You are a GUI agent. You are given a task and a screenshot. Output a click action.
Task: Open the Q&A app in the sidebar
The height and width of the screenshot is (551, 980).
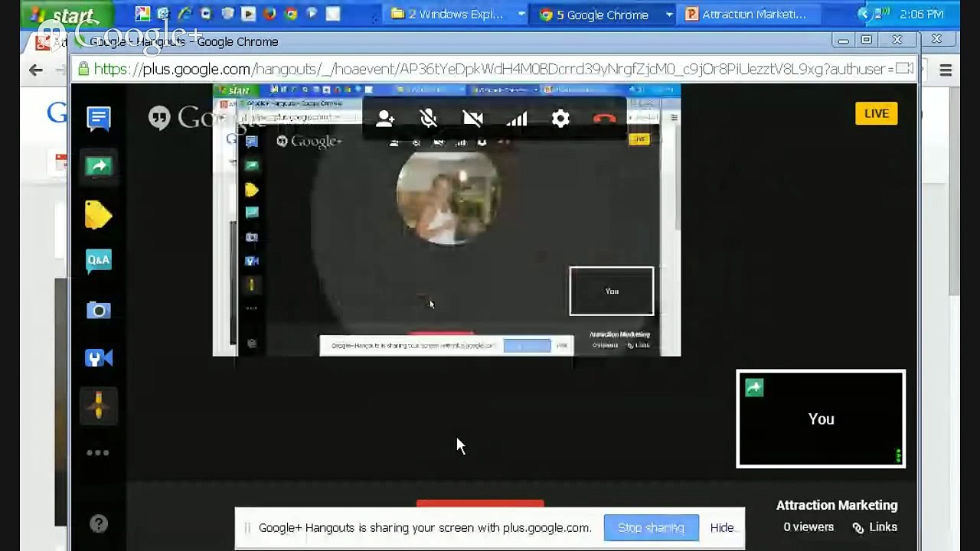(99, 261)
